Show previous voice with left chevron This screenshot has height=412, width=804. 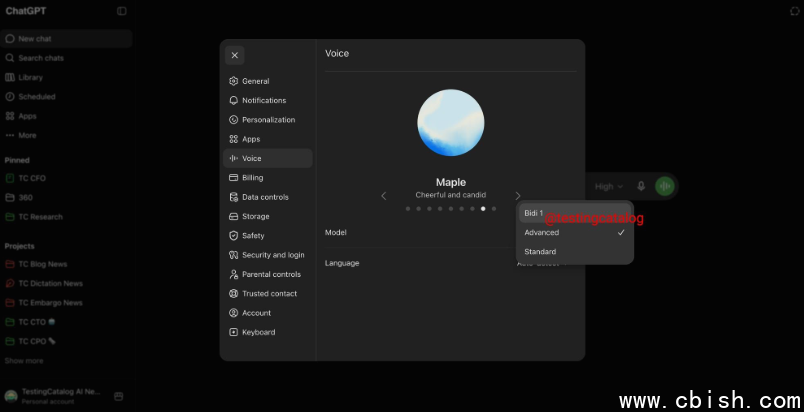384,196
